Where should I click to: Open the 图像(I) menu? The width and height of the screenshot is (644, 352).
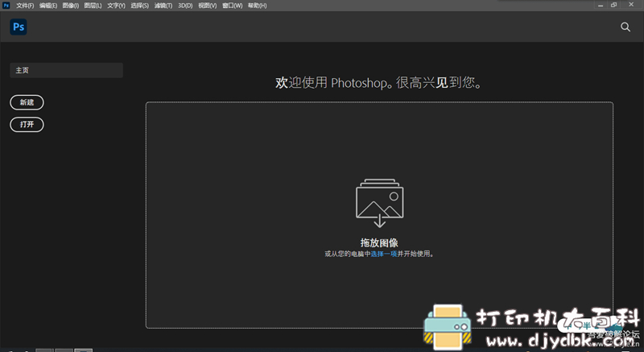(71, 6)
